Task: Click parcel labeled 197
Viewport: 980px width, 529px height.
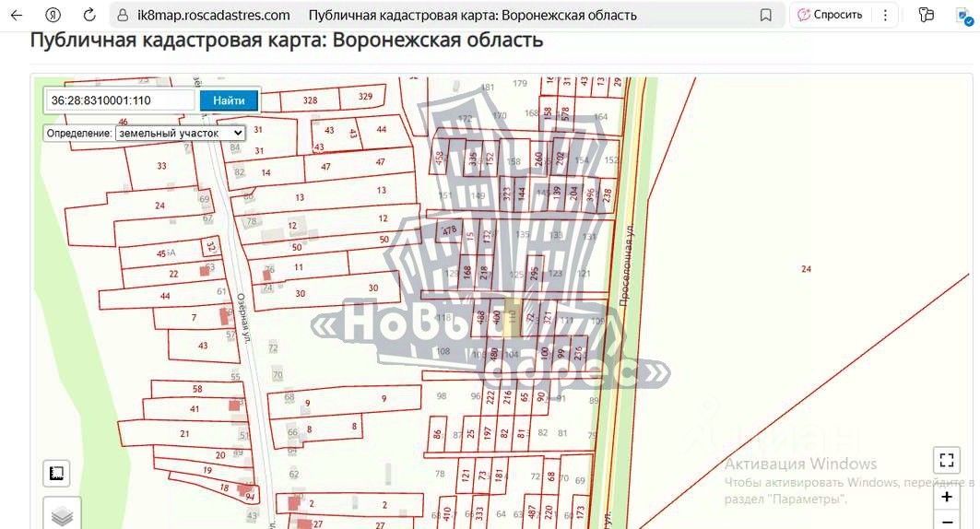Action: tap(488, 434)
